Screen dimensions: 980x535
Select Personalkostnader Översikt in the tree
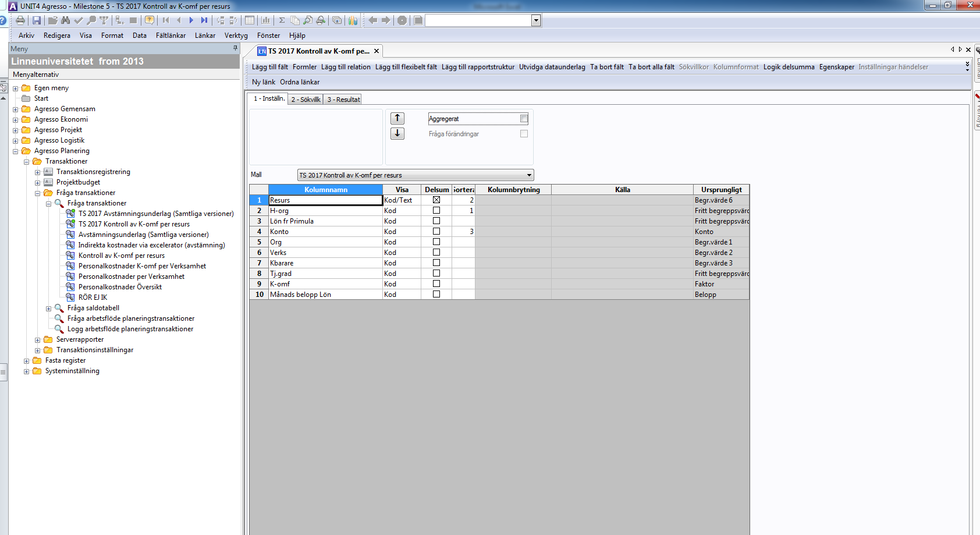(120, 287)
